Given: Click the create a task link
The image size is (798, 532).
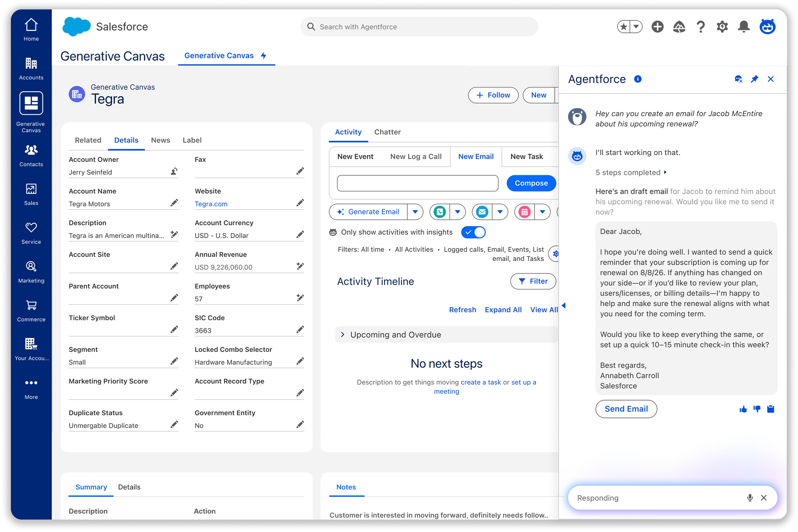Looking at the screenshot, I should pyautogui.click(x=481, y=382).
